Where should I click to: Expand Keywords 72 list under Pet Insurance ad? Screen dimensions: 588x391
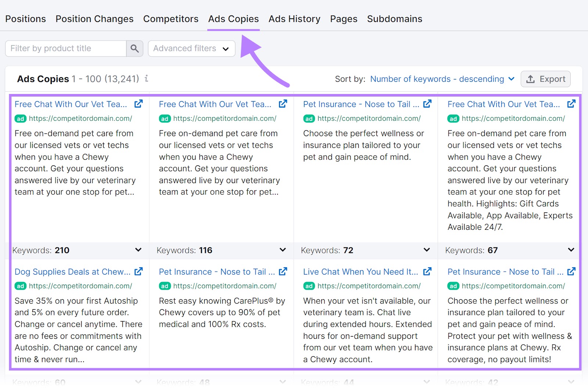tap(426, 250)
